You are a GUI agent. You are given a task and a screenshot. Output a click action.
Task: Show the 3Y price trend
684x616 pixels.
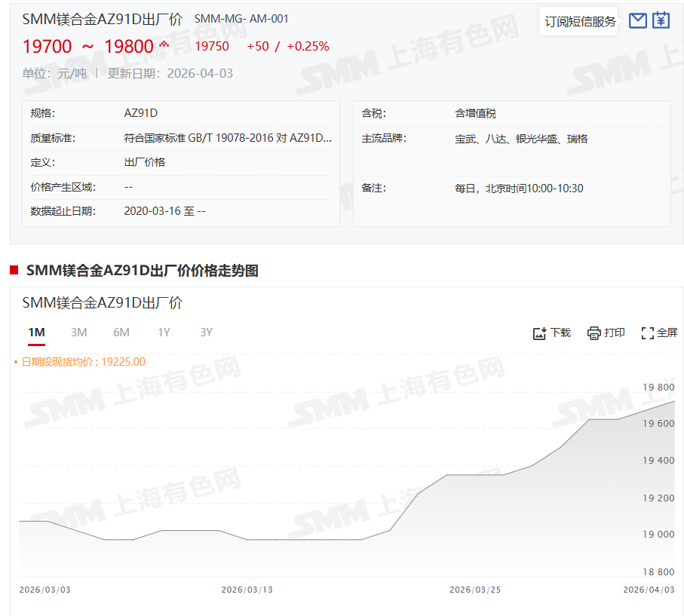coord(206,333)
